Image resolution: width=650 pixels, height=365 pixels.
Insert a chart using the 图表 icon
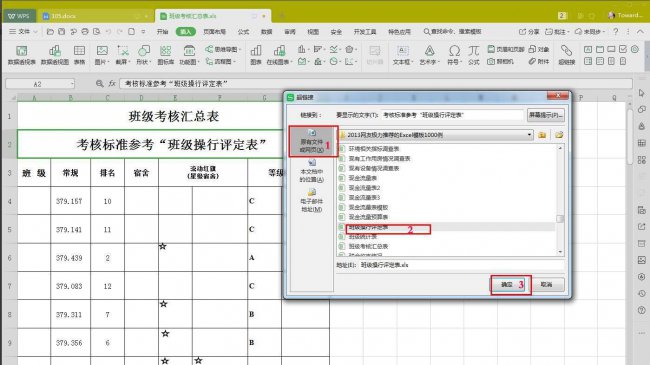tap(256, 55)
